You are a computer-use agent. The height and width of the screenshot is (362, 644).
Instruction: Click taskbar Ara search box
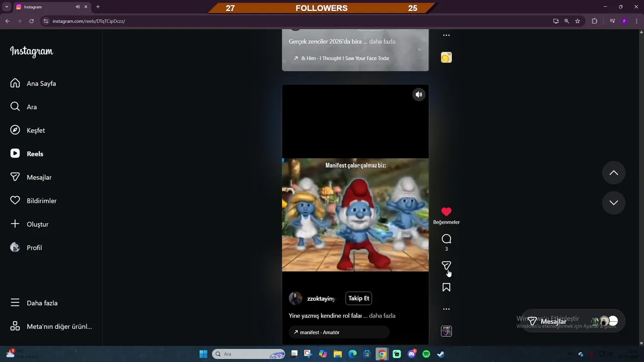[249, 354]
